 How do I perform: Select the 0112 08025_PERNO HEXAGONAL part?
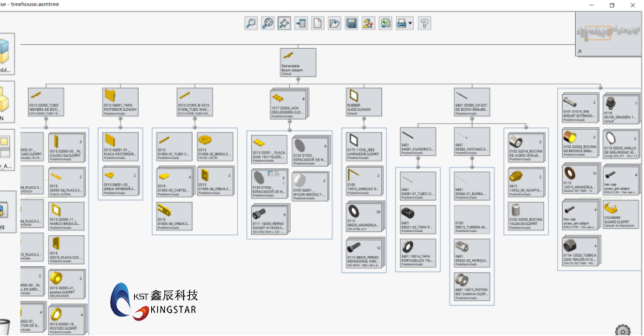(x=364, y=254)
